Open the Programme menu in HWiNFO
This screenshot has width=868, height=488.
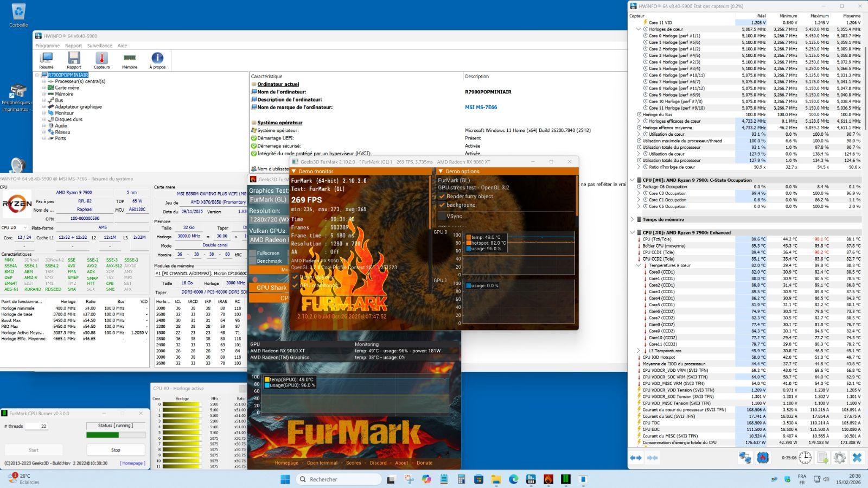click(47, 46)
